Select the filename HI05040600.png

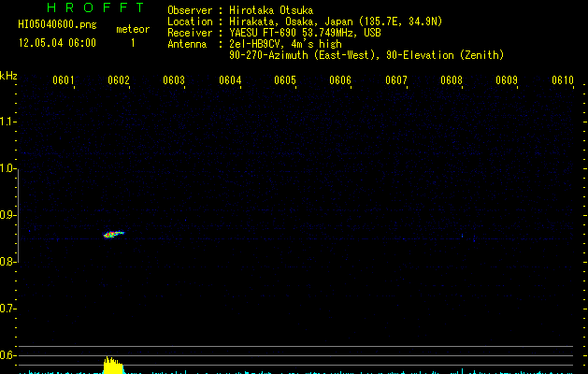tap(57, 25)
